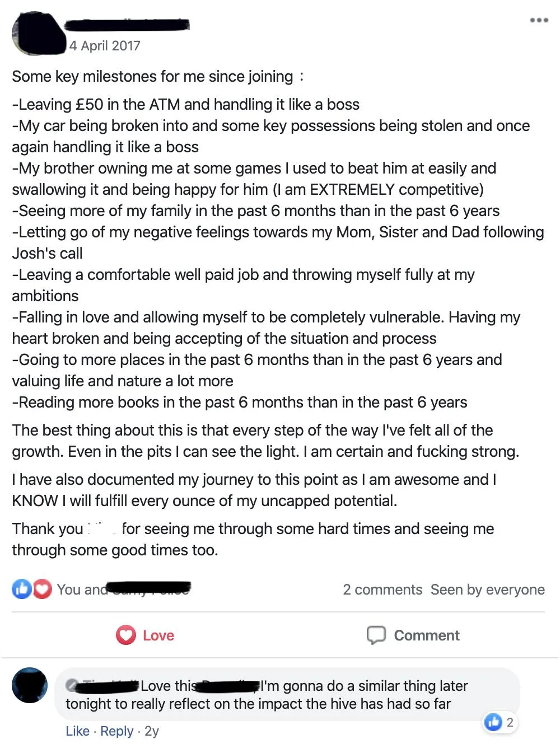Image resolution: width=560 pixels, height=753 pixels.
Task: Reply to the comment
Action: 116,731
